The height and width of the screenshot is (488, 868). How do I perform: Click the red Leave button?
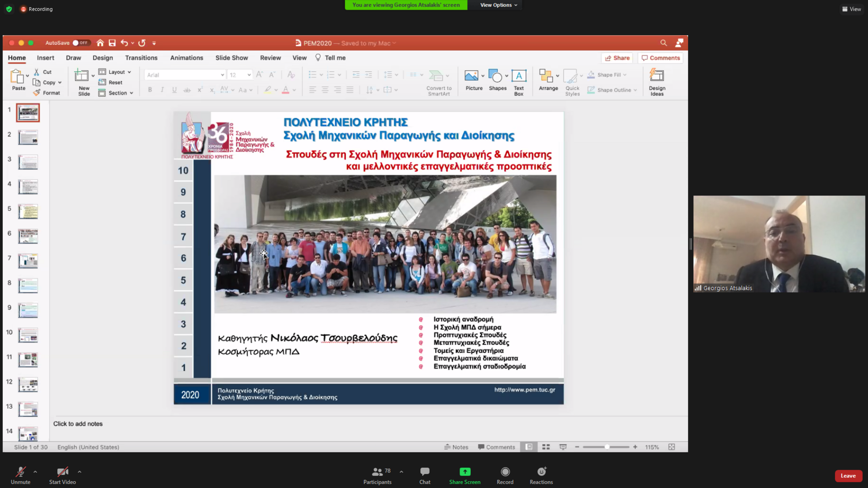(848, 475)
